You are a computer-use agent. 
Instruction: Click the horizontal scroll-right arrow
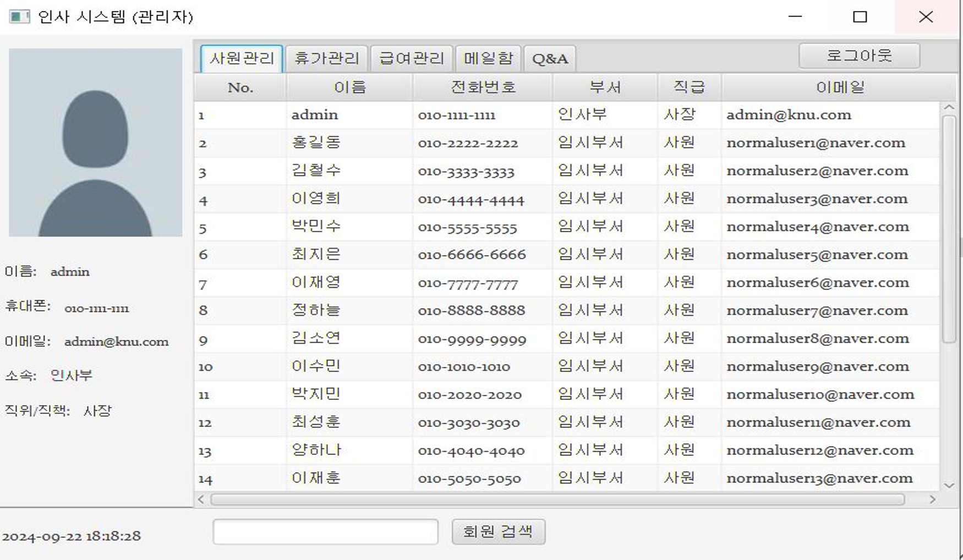pyautogui.click(x=932, y=499)
